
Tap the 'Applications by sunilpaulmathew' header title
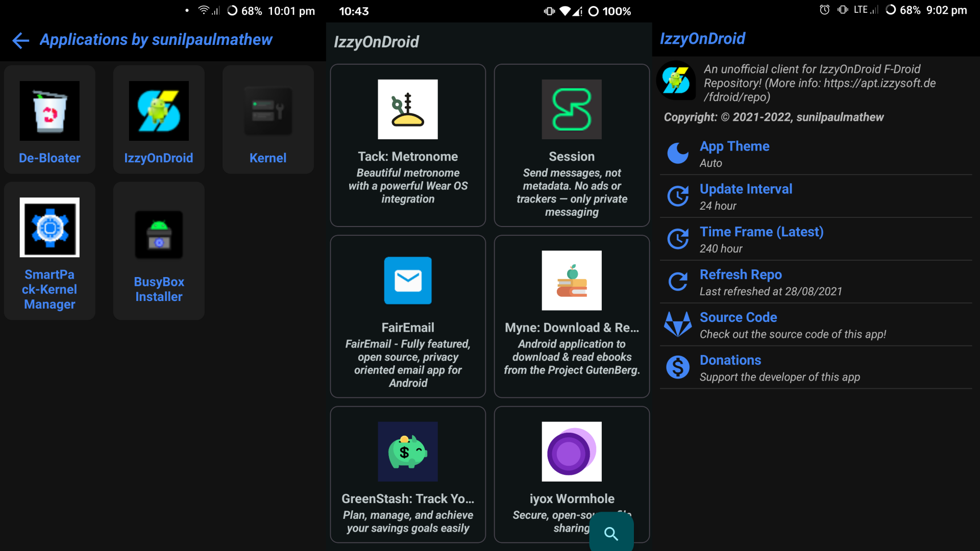[x=156, y=40]
